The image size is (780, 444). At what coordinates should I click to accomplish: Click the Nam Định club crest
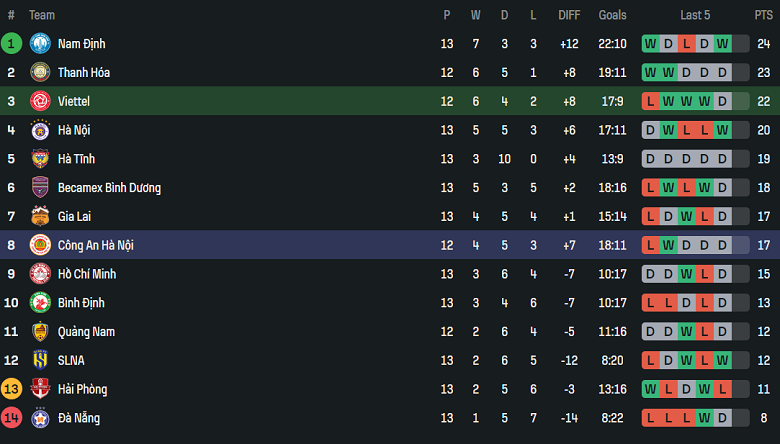[40, 44]
